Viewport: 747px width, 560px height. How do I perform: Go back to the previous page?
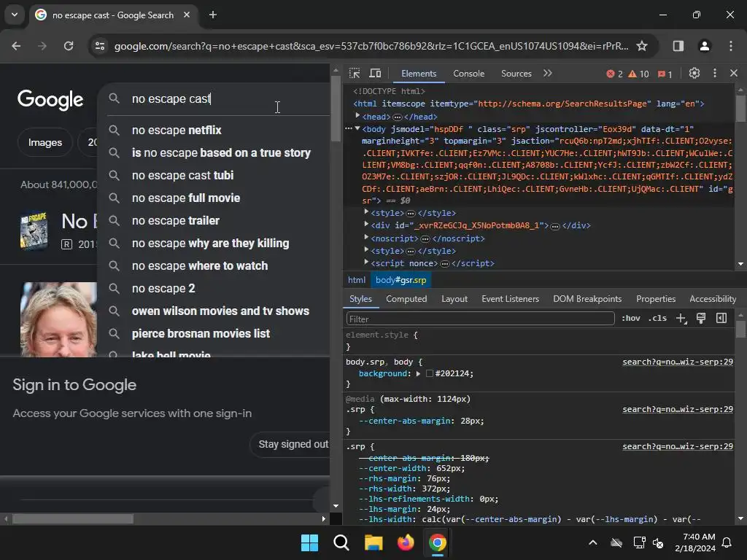point(16,46)
